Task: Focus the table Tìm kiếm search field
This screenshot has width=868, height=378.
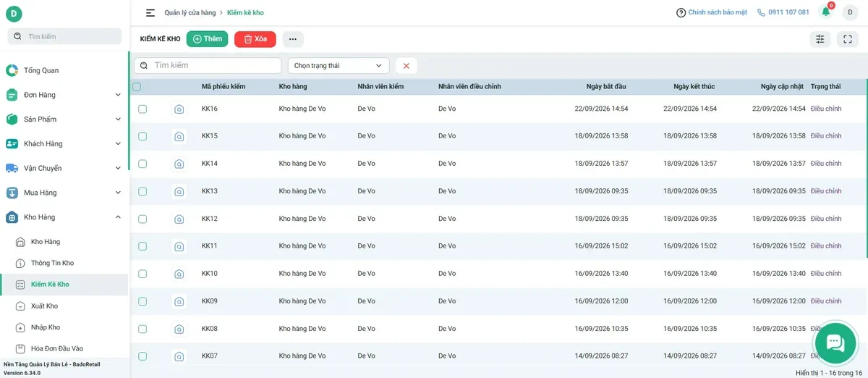Action: click(x=208, y=65)
